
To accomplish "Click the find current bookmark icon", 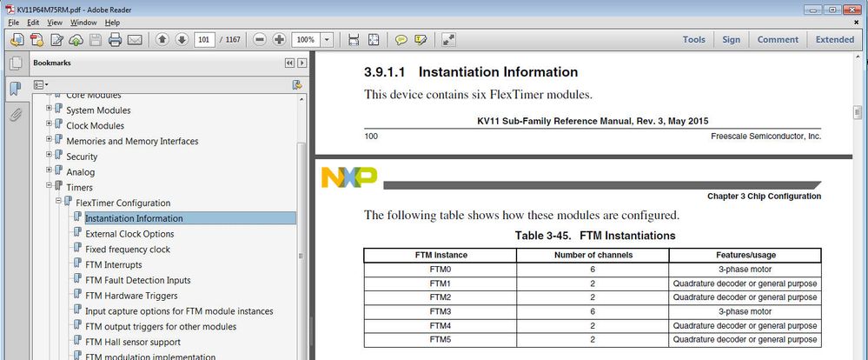I will point(297,84).
